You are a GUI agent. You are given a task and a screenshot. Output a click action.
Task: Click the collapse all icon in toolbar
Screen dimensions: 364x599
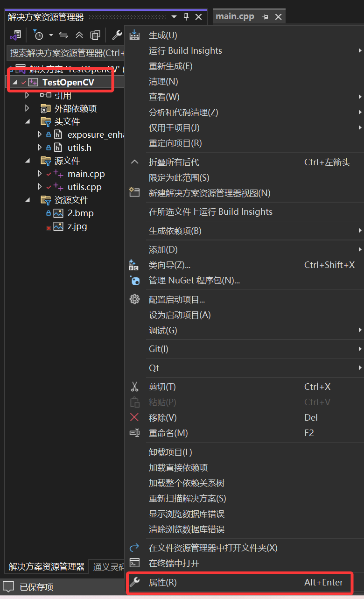79,35
